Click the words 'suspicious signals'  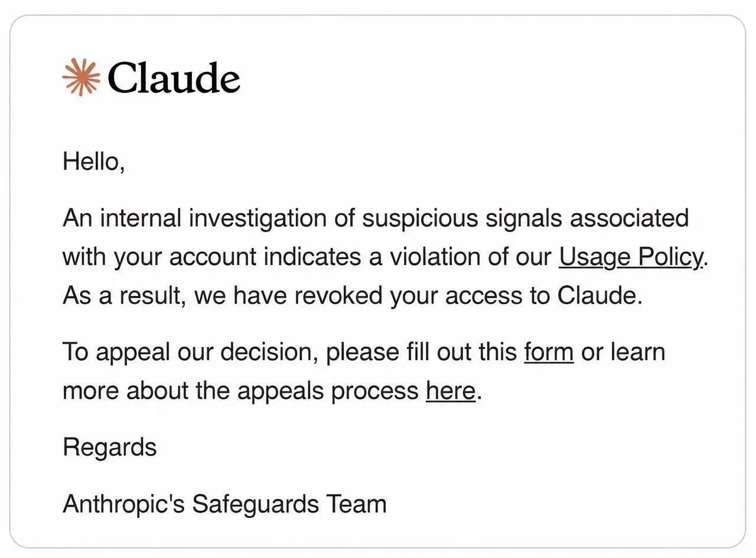coord(462,219)
